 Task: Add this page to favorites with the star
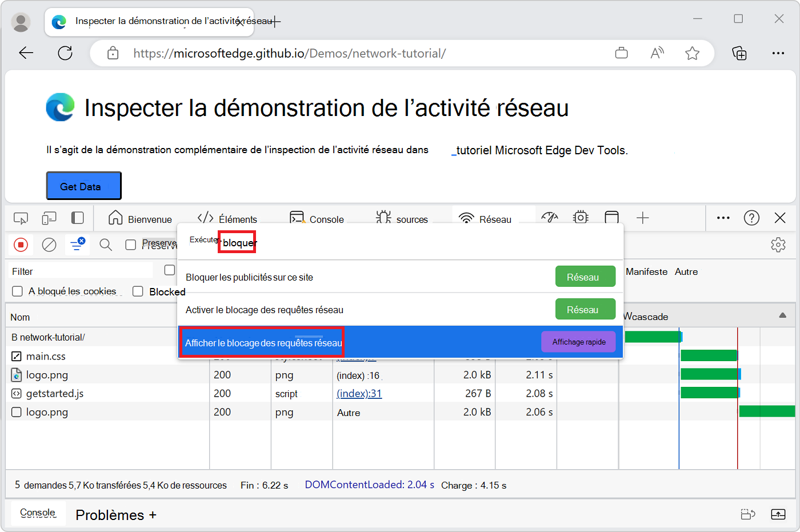693,53
